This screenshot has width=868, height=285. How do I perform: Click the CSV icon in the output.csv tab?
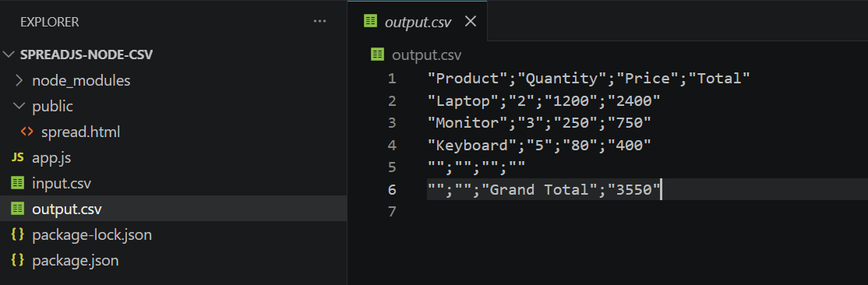pyautogui.click(x=370, y=22)
